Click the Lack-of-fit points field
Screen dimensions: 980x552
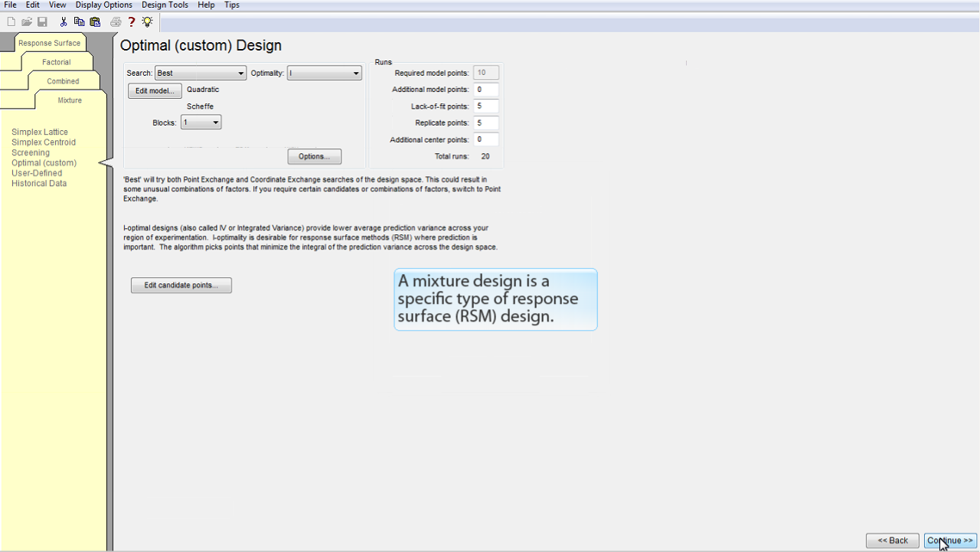pos(487,106)
